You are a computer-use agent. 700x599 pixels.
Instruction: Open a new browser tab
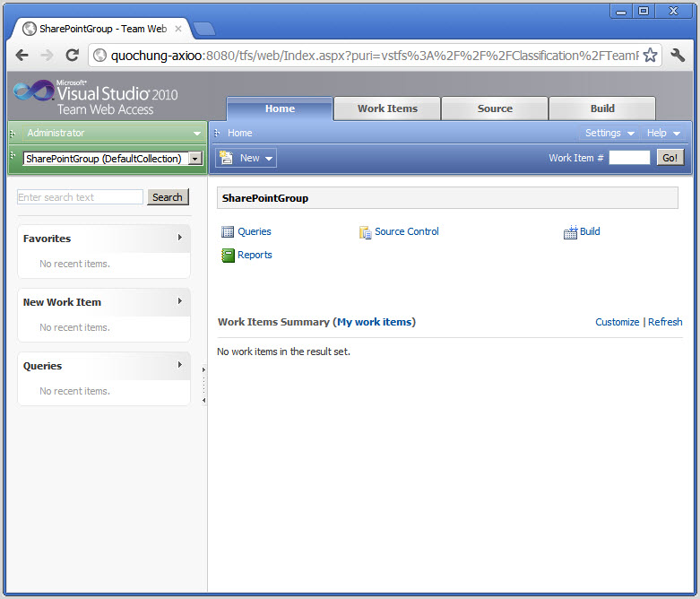point(204,29)
